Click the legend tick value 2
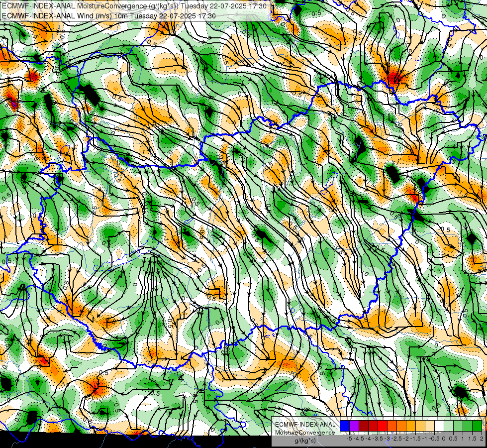 coord(482,439)
